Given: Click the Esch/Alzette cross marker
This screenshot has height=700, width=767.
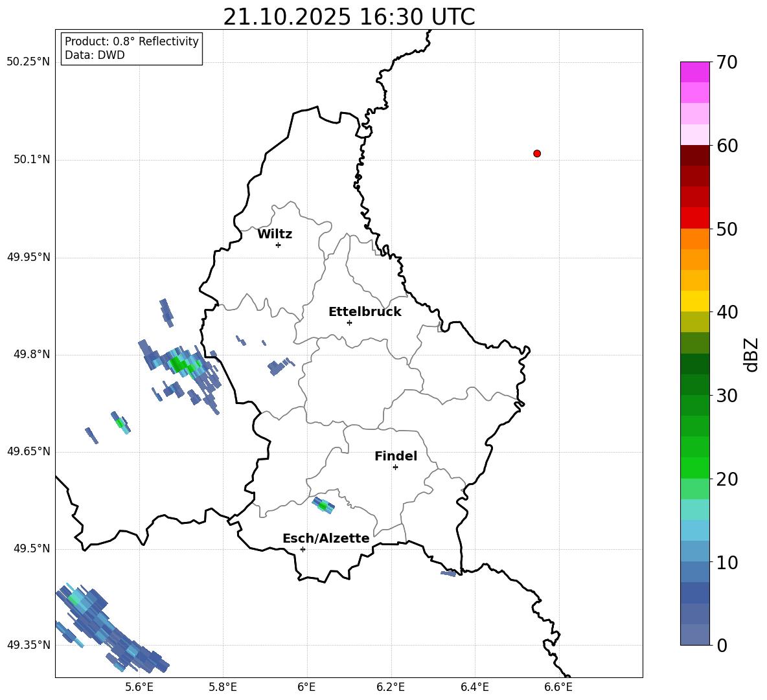Looking at the screenshot, I should (303, 549).
